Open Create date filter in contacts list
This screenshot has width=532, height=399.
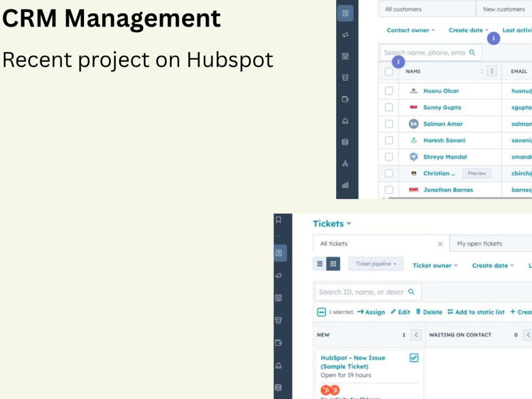[468, 30]
